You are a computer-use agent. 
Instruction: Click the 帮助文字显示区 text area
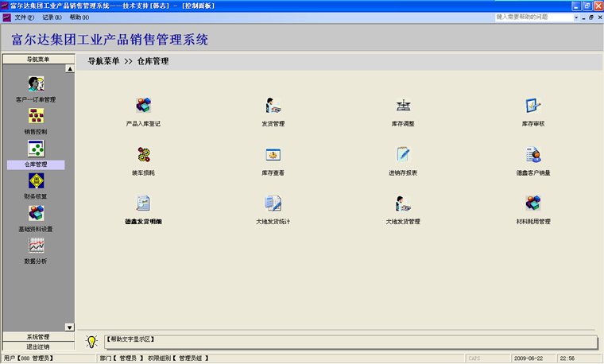(350, 342)
